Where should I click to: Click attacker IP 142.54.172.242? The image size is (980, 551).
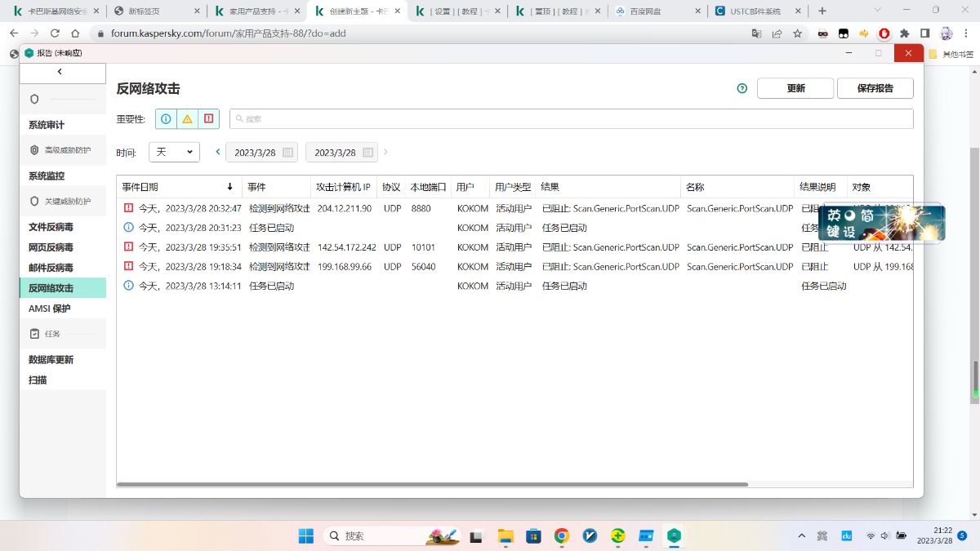(346, 247)
